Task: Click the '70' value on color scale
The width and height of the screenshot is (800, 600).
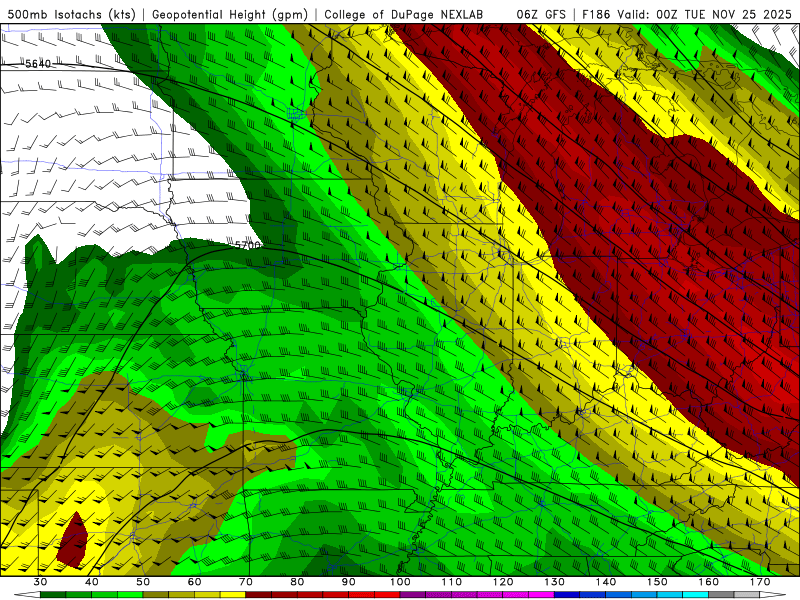Action: pos(246,582)
